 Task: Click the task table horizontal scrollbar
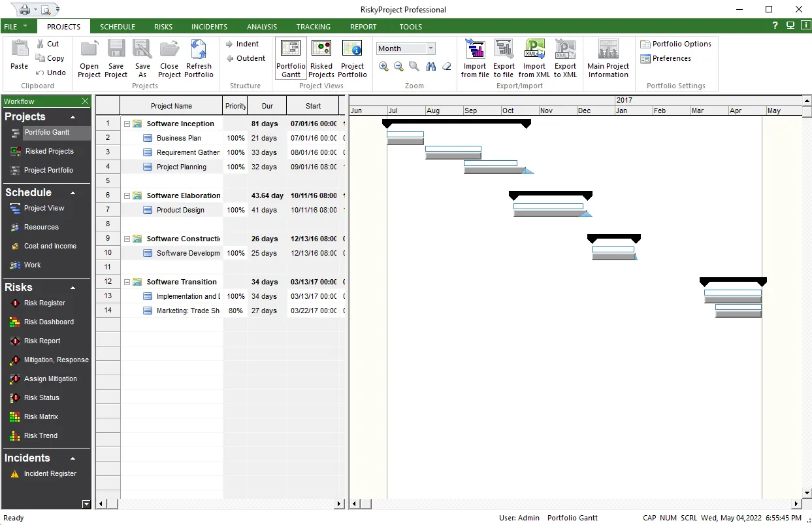point(220,504)
